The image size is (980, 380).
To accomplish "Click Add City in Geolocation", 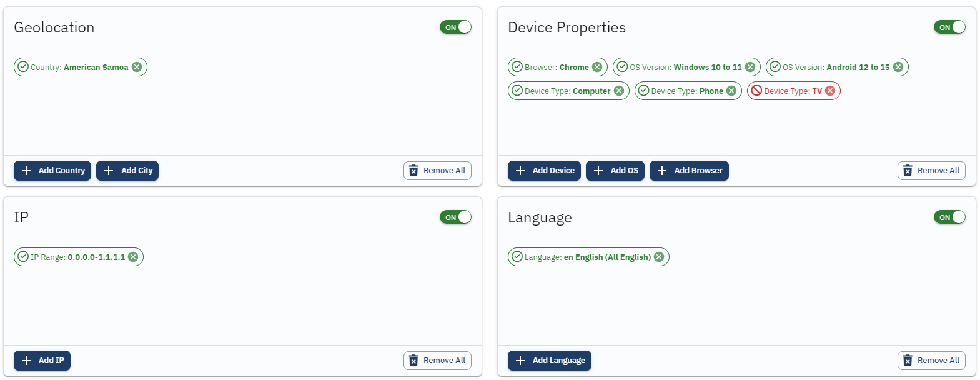I will coord(127,171).
